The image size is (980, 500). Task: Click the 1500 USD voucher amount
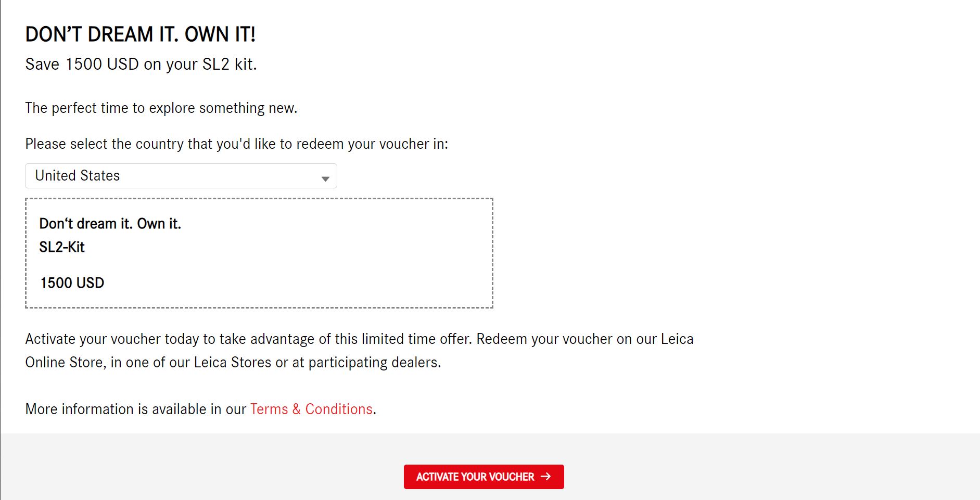72,283
